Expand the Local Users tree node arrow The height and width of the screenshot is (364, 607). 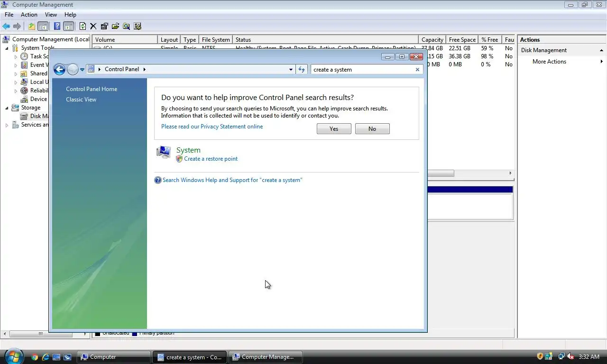[x=16, y=82]
